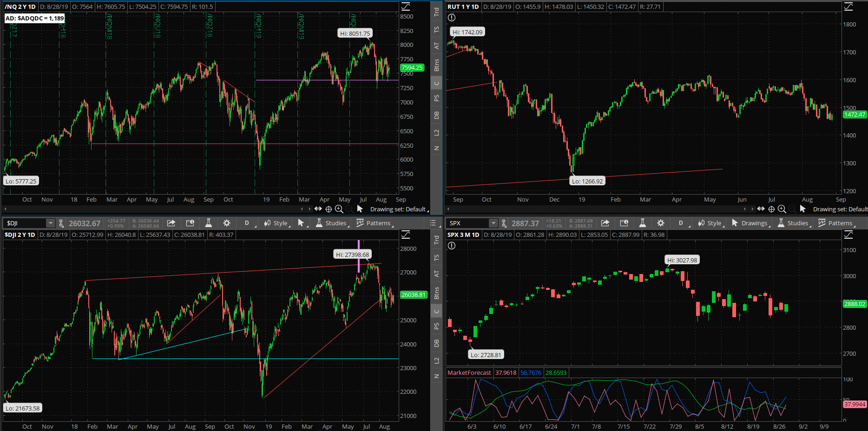Click the AD: $ADQDC = 1,189 label
Screen dimensions: 868x431
pyautogui.click(x=34, y=18)
